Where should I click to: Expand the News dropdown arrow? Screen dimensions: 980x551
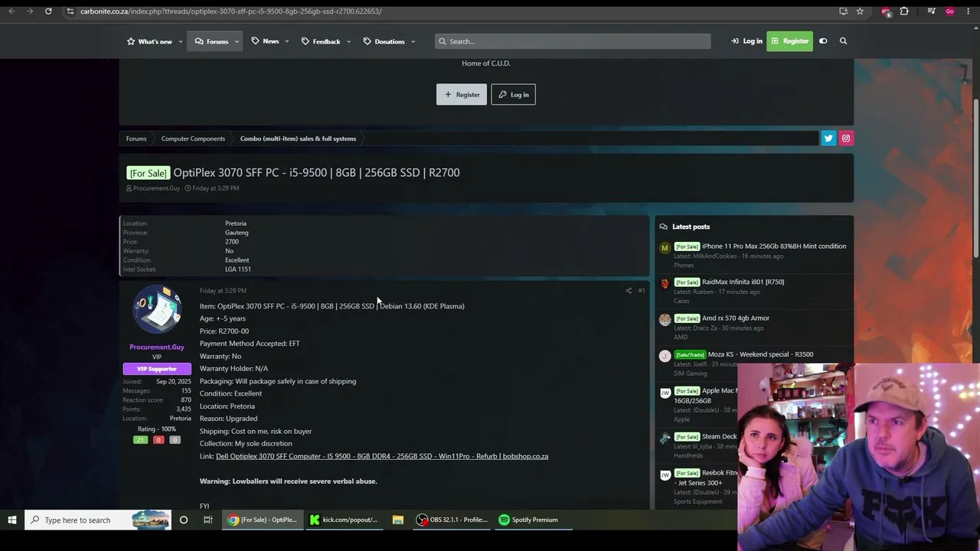click(x=287, y=41)
